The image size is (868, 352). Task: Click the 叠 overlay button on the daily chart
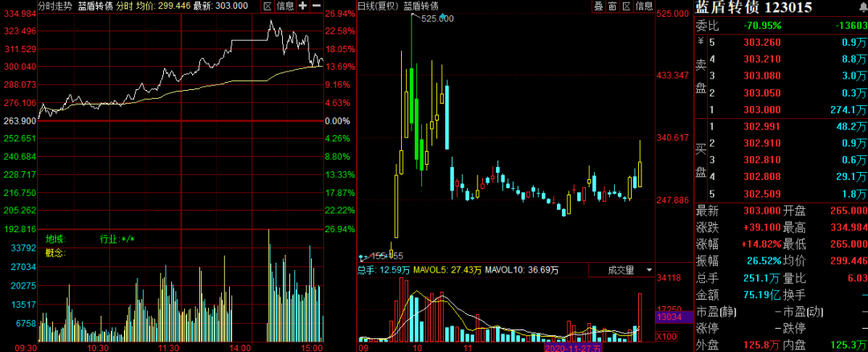tap(599, 6)
